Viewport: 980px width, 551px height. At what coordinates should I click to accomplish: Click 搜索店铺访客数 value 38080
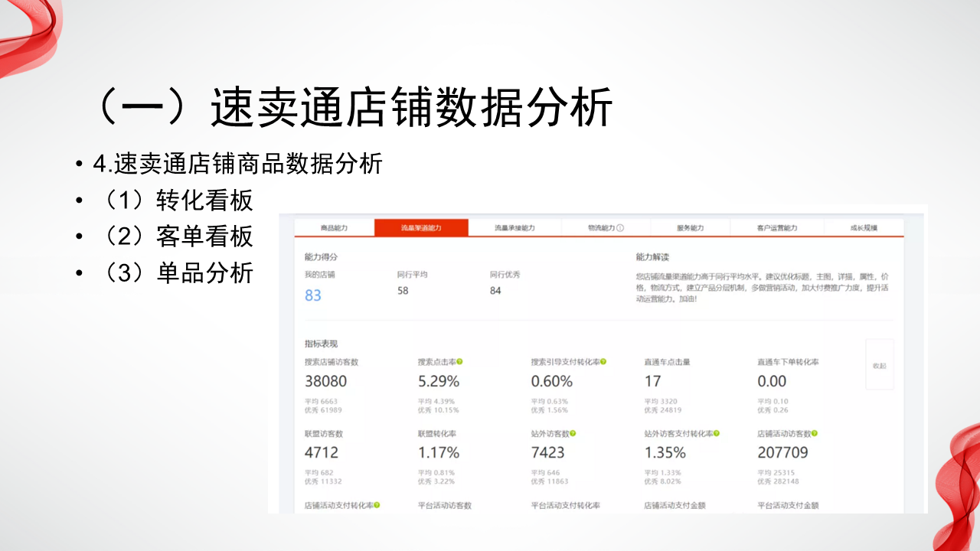pyautogui.click(x=325, y=381)
